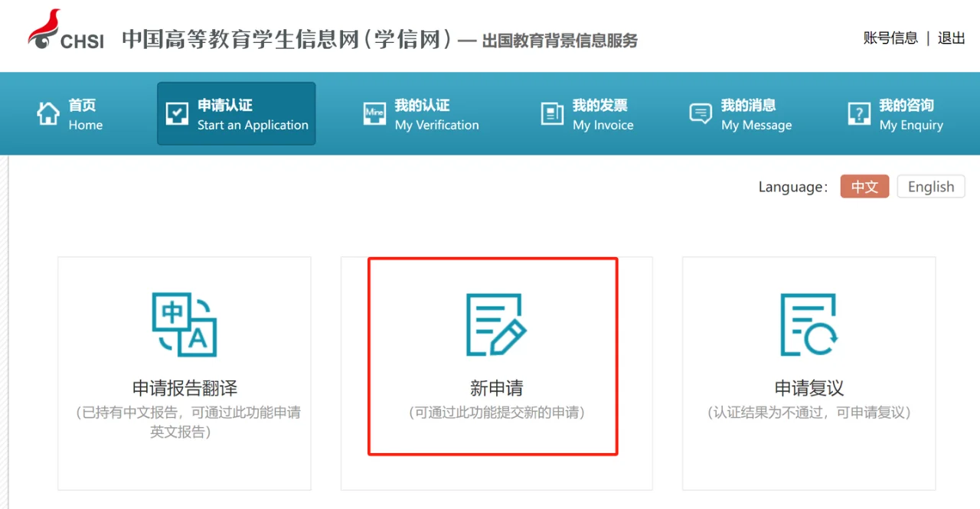Click 退出 to log out
Image resolution: width=980 pixels, height=509 pixels.
point(952,38)
